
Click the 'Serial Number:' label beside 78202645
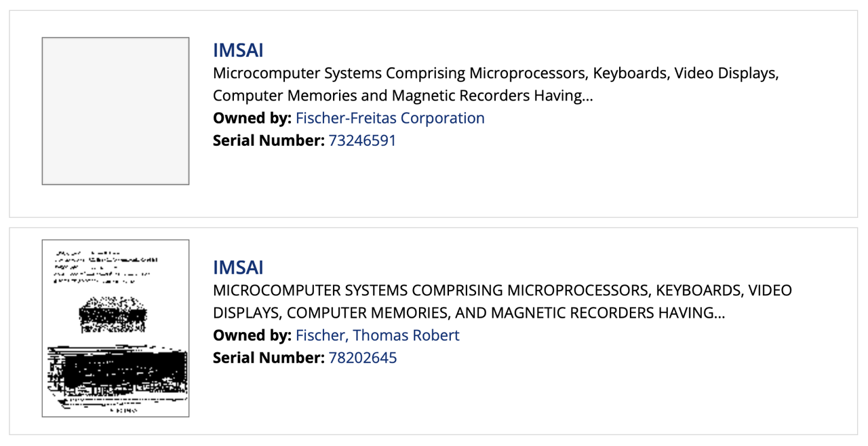coord(269,358)
